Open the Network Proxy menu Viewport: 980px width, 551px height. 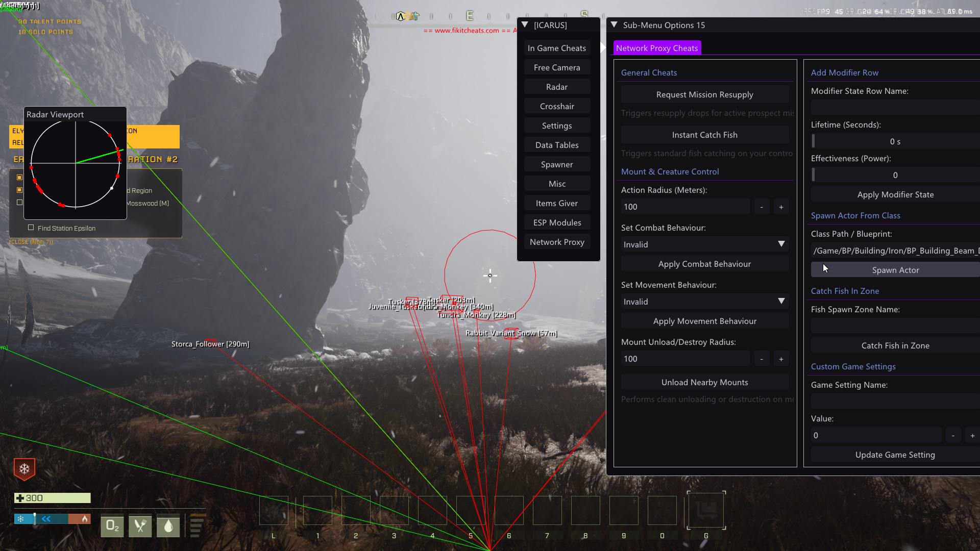point(557,242)
